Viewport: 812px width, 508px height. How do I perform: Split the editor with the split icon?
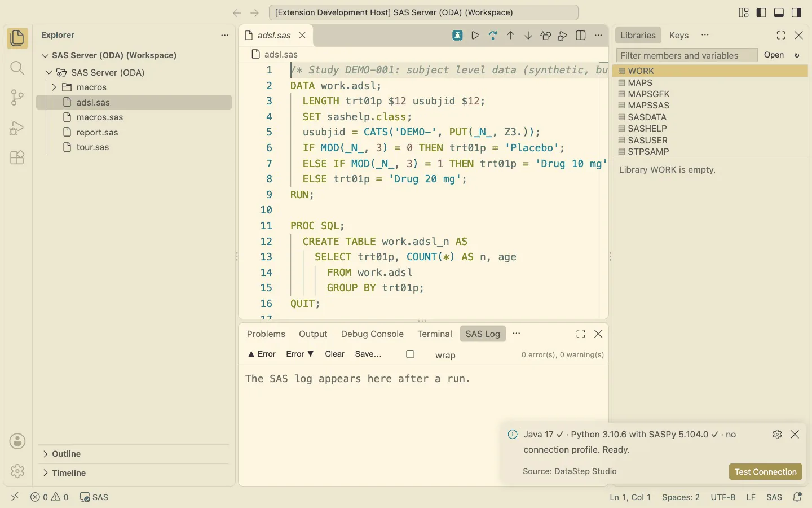[x=581, y=36]
